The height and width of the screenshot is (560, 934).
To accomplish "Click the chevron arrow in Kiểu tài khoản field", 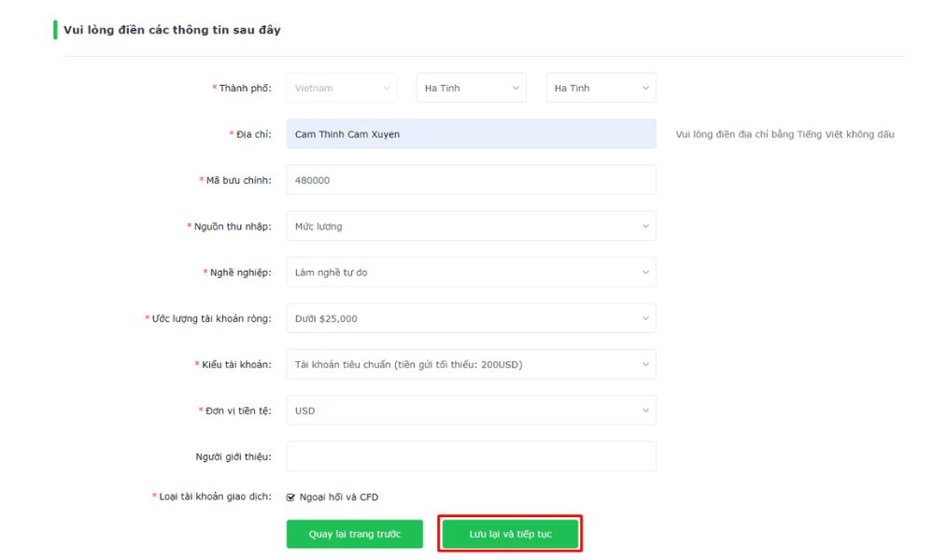I will tap(644, 365).
